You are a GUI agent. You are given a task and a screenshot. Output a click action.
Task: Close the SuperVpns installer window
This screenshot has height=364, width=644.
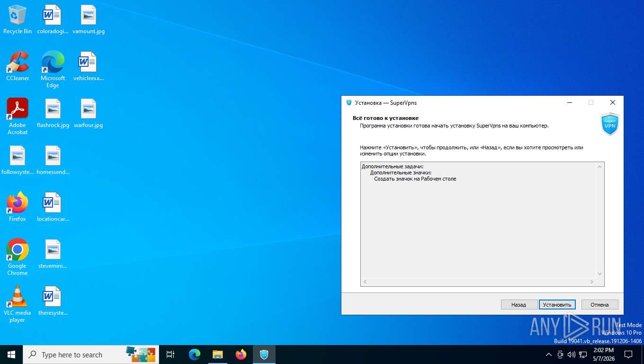coord(612,102)
